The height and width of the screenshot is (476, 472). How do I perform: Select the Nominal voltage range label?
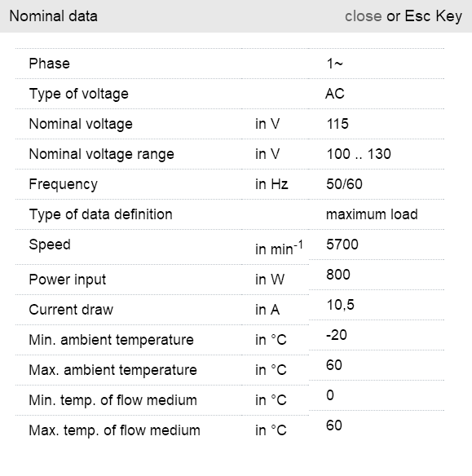click(101, 154)
